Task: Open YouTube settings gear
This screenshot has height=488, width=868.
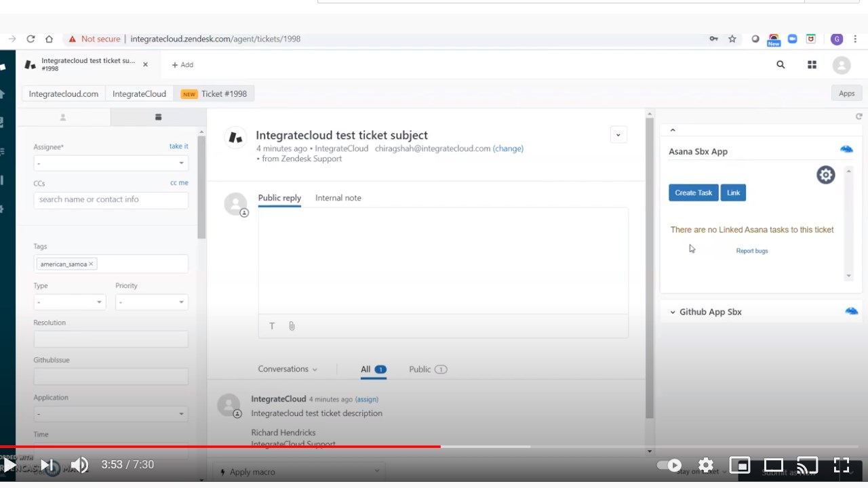Action: 706,465
